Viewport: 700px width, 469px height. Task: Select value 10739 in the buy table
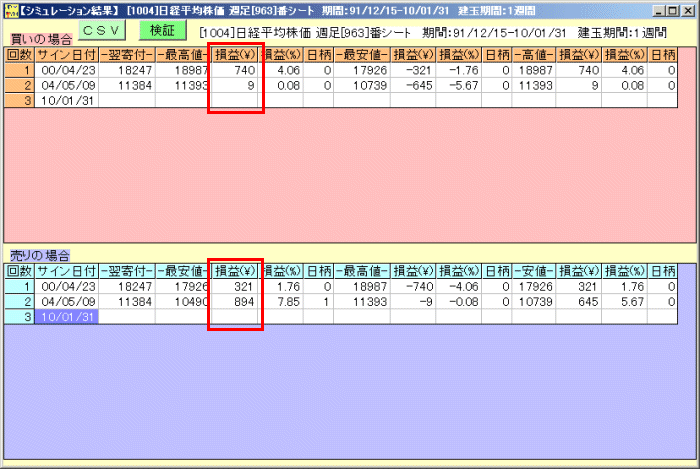(x=362, y=85)
